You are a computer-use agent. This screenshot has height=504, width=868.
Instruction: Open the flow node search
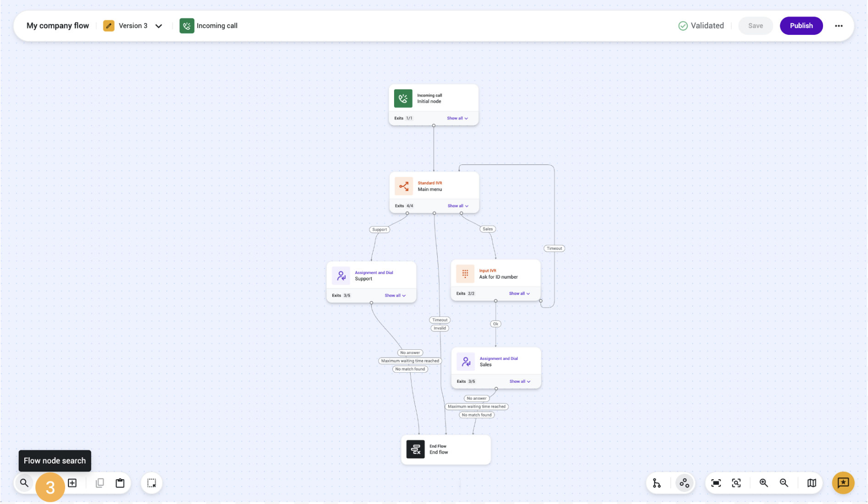[x=24, y=483]
